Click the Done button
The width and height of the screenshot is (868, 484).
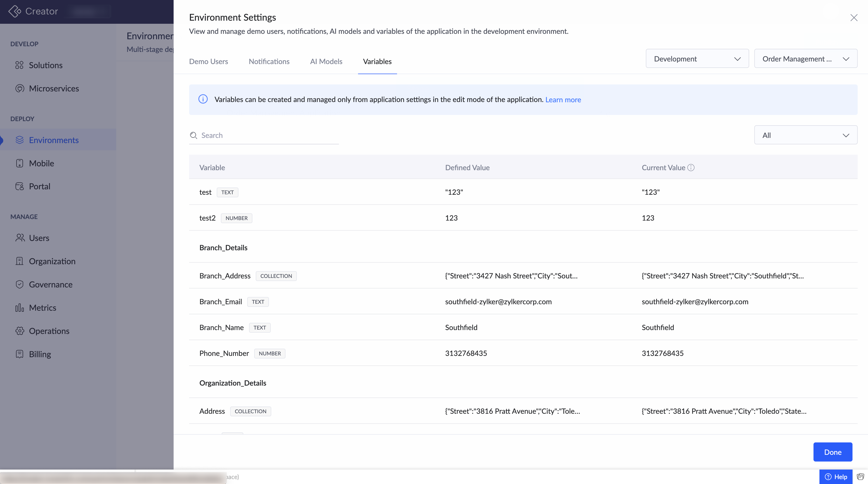click(x=832, y=452)
